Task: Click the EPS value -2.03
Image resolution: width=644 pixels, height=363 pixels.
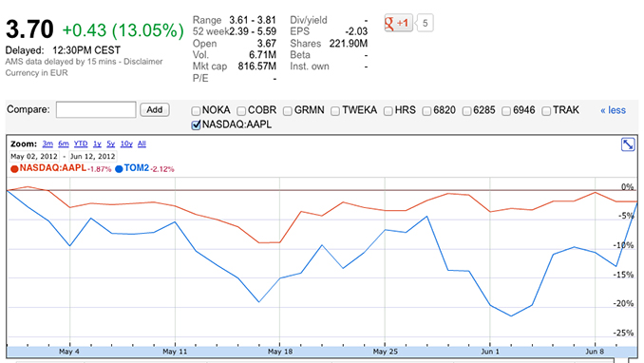Action: 356,31
